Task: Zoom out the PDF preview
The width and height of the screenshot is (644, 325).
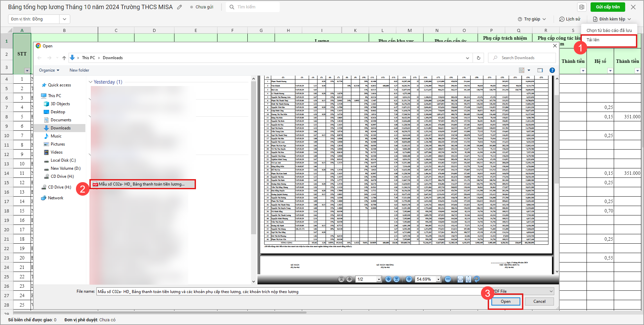Action: (x=448, y=279)
